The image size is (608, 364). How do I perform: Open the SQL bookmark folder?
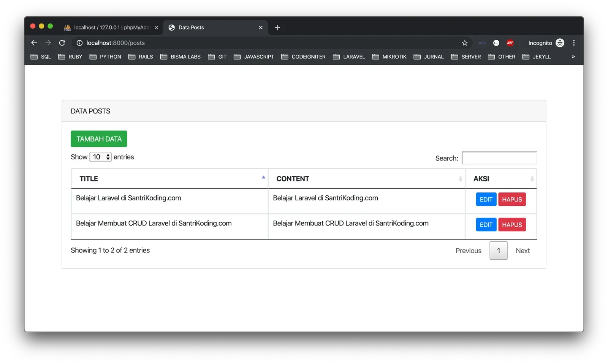point(41,57)
